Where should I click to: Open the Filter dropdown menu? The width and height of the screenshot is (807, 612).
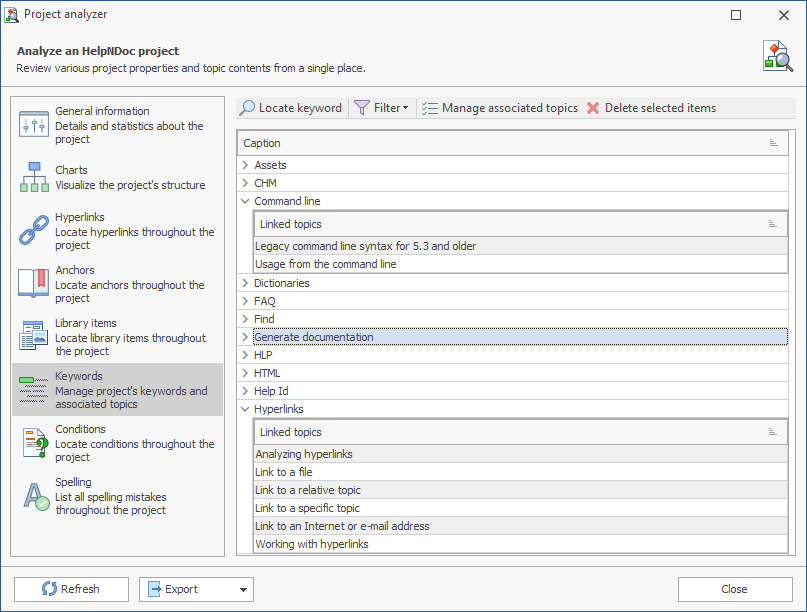click(406, 108)
